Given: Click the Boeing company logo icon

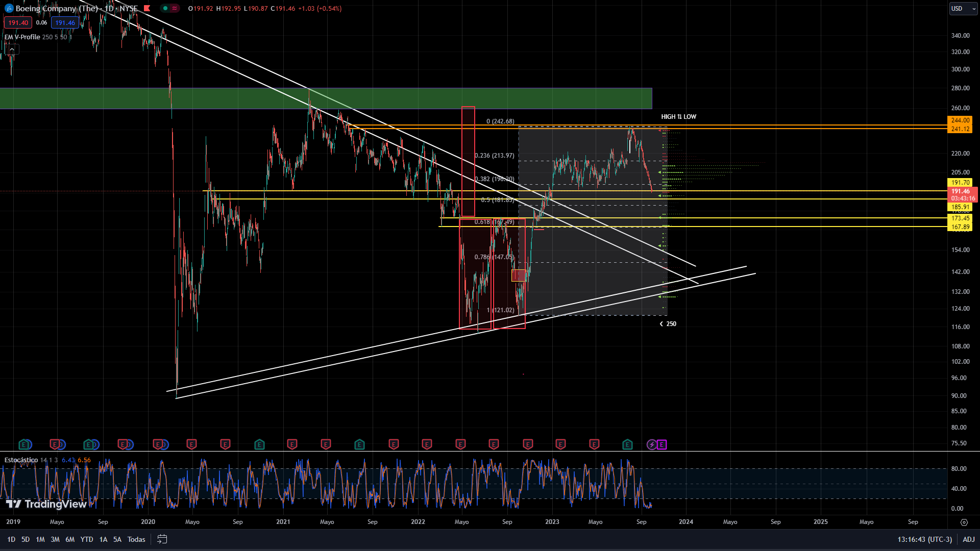Looking at the screenshot, I should [x=9, y=9].
